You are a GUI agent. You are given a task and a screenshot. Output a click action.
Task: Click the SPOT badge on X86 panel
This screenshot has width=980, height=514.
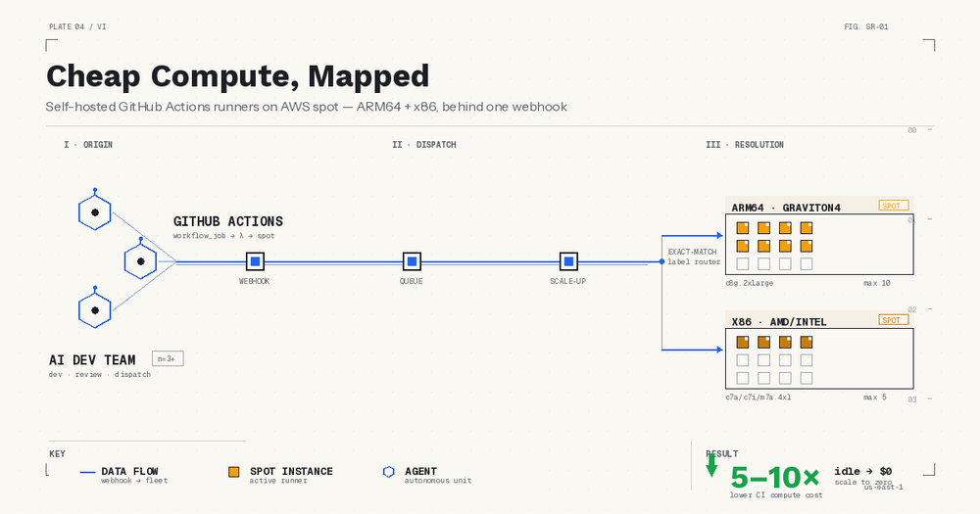893,320
